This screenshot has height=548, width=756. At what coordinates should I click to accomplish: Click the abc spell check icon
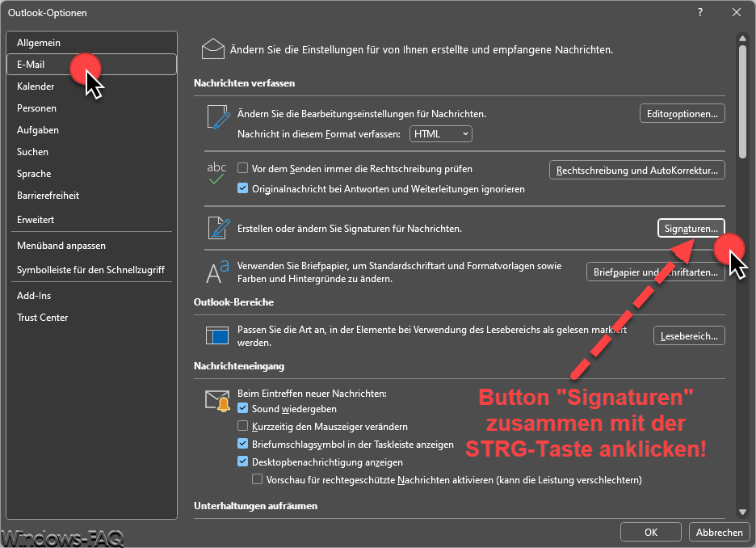(216, 173)
